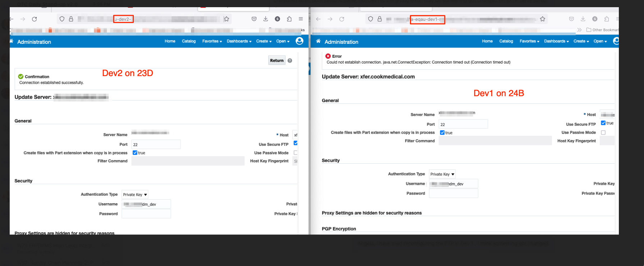This screenshot has height=266, width=644.
Task: Click Port field in left window
Action: click(156, 144)
